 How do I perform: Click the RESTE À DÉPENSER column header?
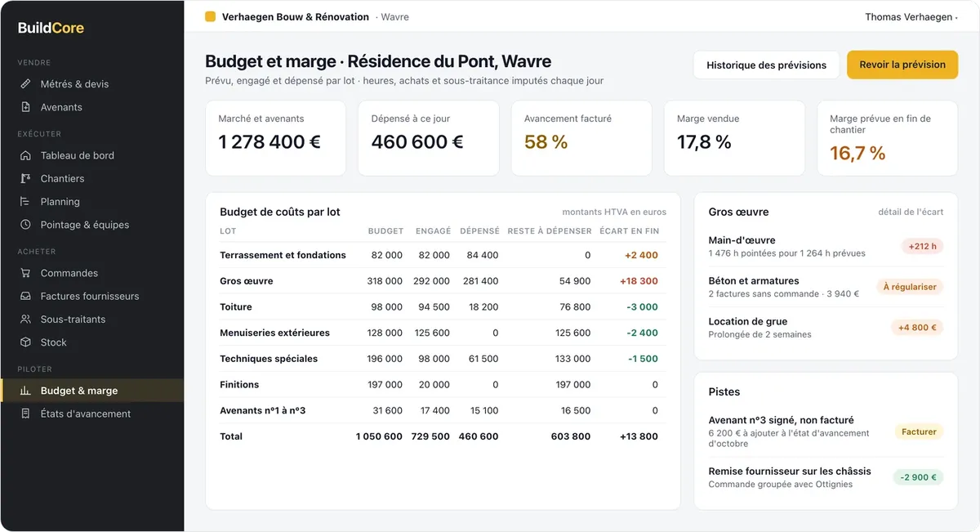550,231
